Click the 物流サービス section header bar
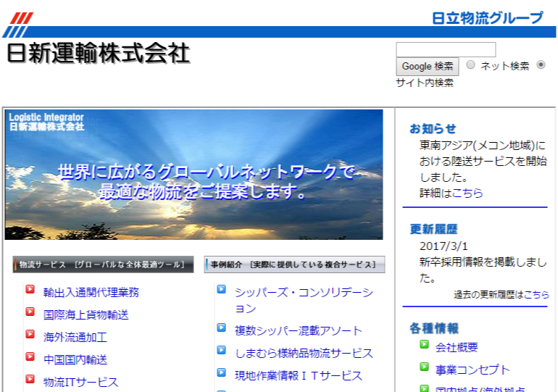Image resolution: width=558 pixels, height=392 pixels. pos(103,264)
